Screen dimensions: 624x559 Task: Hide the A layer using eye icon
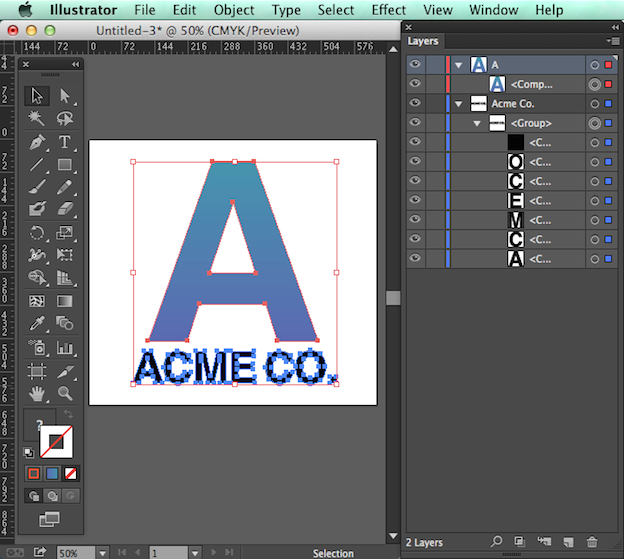point(415,65)
